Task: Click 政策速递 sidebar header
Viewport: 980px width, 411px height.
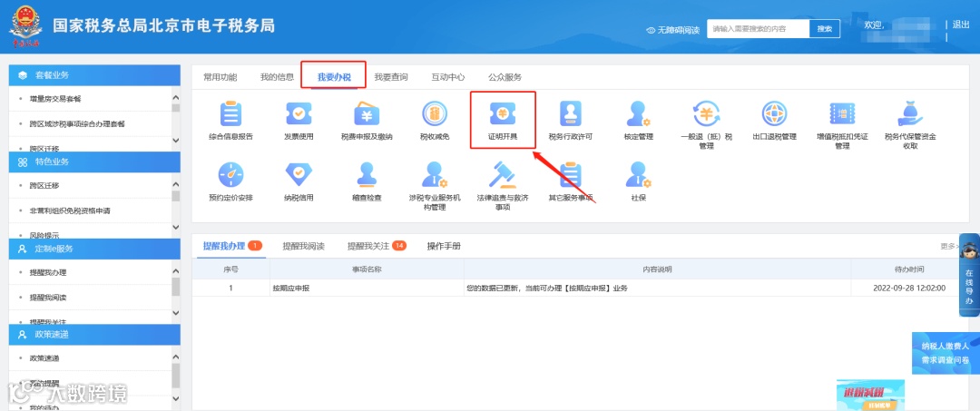Action: (94, 334)
